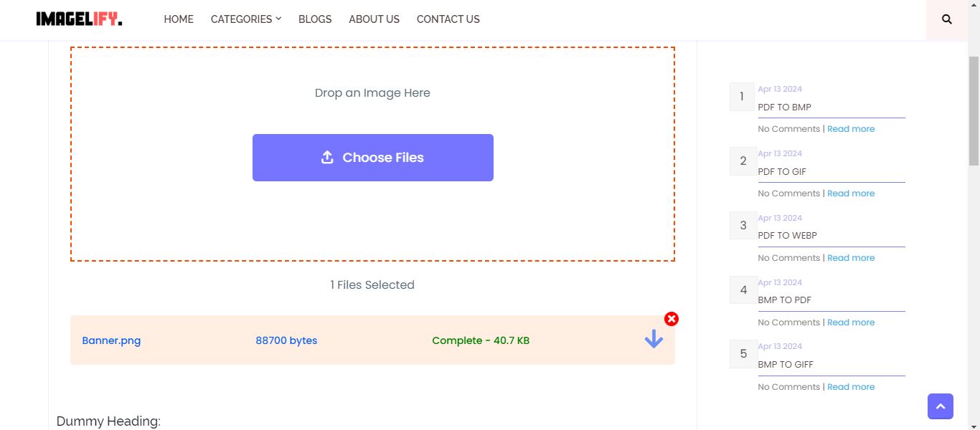Select the HOME navigation item
This screenshot has height=430, width=980.
click(179, 19)
